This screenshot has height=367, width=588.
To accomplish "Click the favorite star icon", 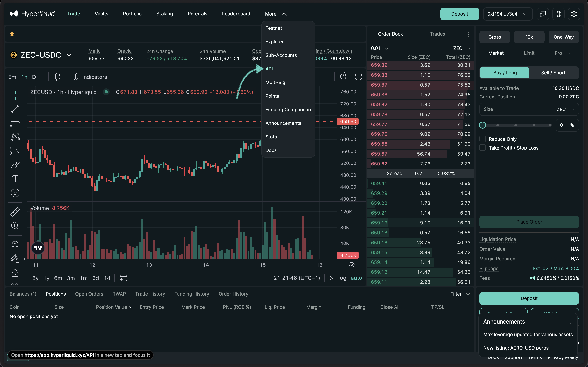I will (12, 34).
